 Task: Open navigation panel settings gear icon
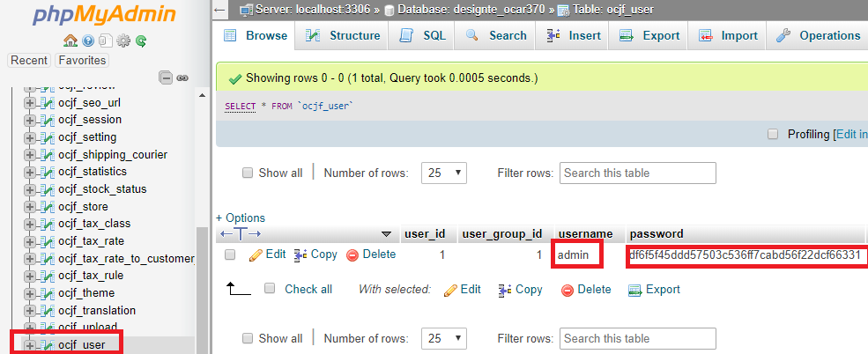tap(123, 41)
